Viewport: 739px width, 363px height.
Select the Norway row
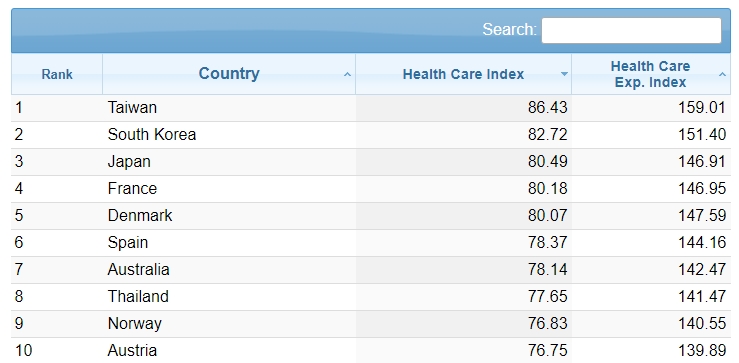click(x=371, y=324)
